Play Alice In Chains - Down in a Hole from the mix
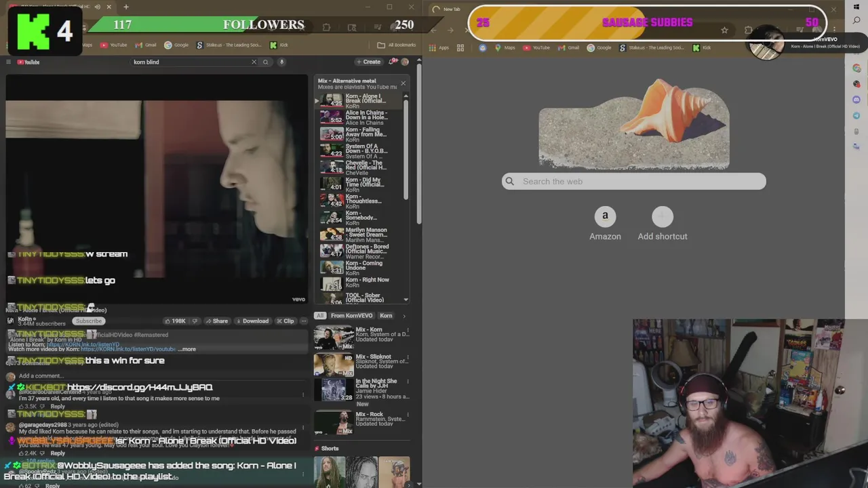Viewport: 868px width, 488px height. (359, 117)
